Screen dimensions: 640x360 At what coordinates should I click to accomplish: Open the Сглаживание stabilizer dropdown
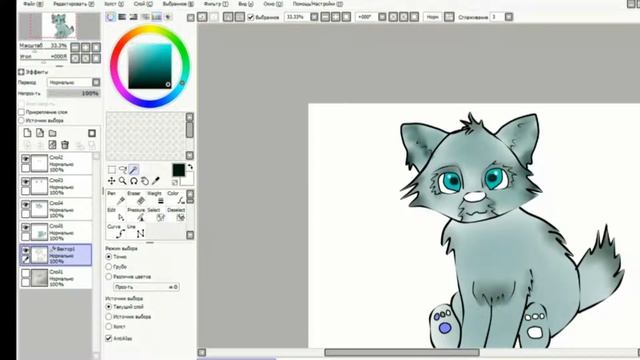pos(509,17)
